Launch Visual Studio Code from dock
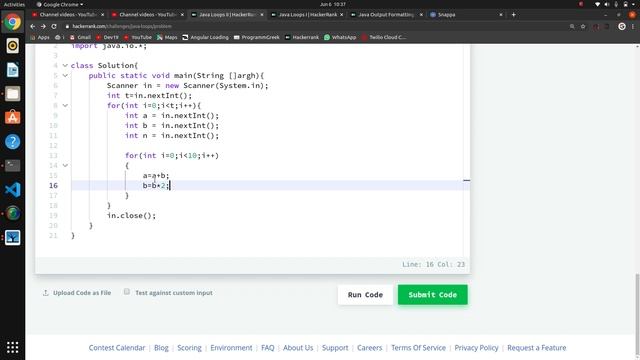 [13, 189]
